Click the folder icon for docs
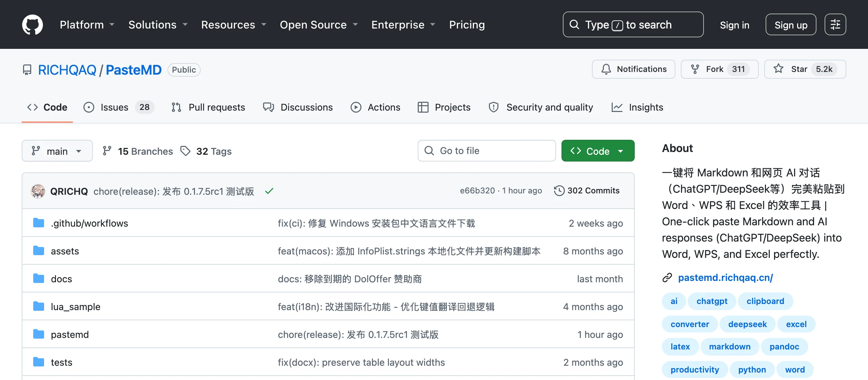The height and width of the screenshot is (380, 868). click(39, 279)
